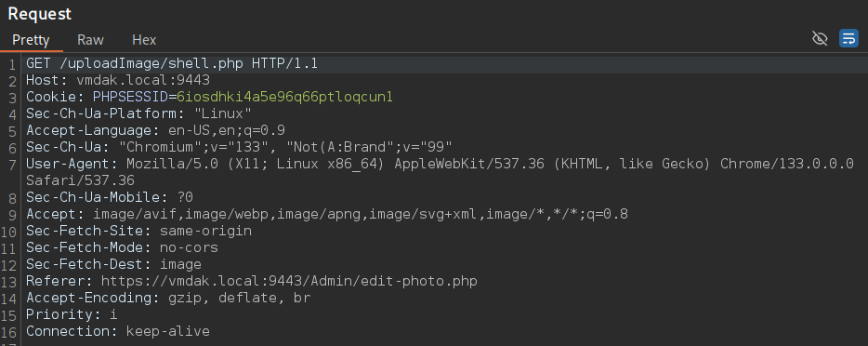Click the Accept-Encoding header value
The width and height of the screenshot is (868, 346).
point(239,298)
